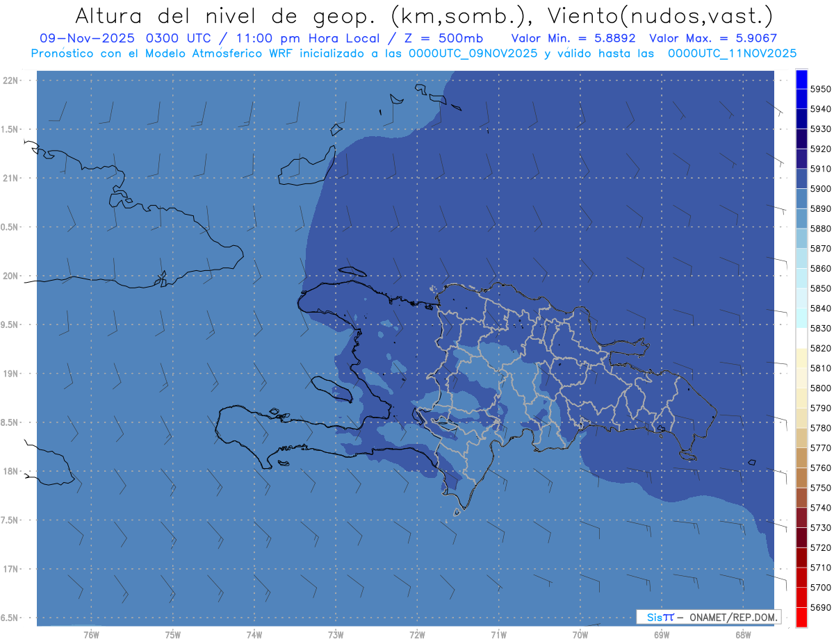Click the '22N' latitude label
This screenshot has width=834, height=644.
[x=11, y=81]
